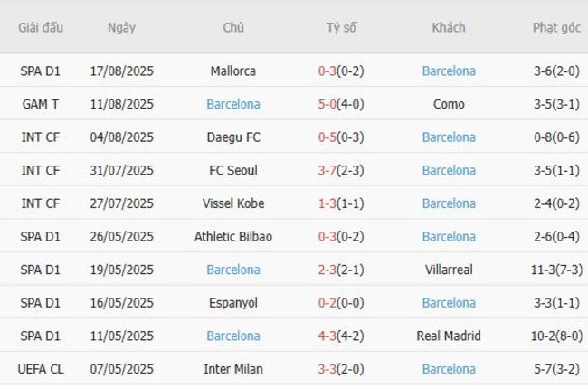Click the Villarreal away team name
588x388 pixels.
click(449, 270)
